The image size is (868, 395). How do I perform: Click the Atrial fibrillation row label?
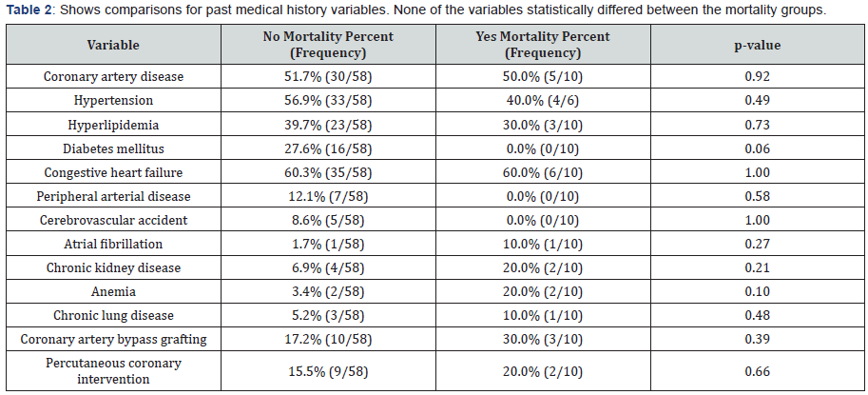pos(113,245)
